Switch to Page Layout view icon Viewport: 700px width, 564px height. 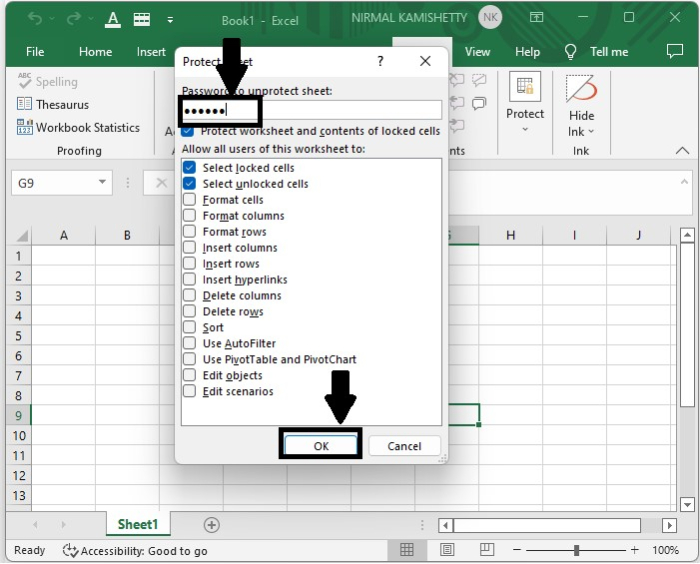click(x=447, y=550)
